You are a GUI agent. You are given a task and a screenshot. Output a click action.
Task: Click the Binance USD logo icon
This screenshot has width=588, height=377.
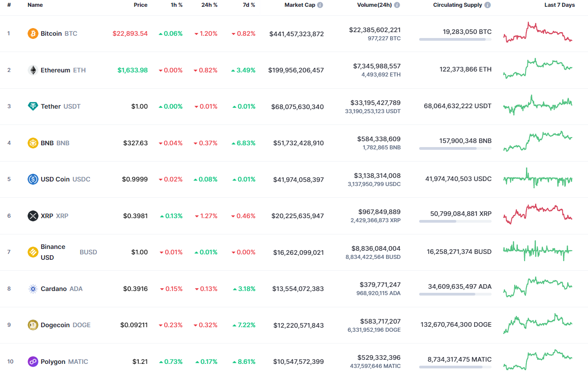tap(32, 252)
